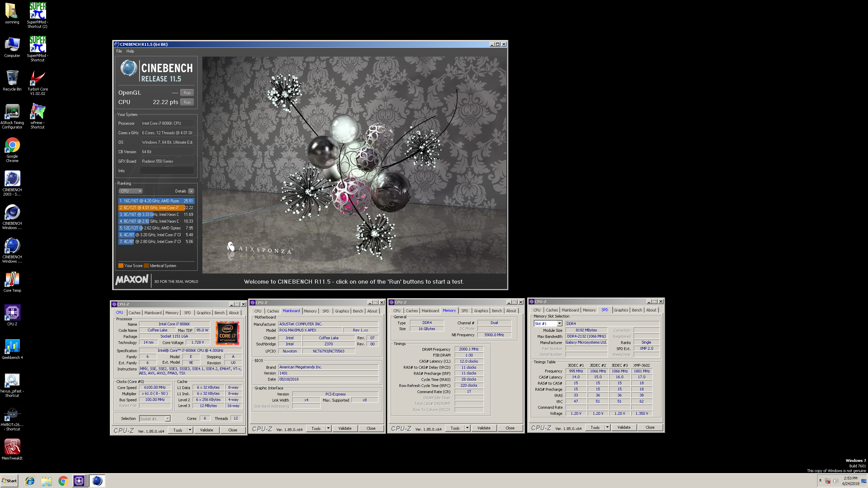Viewport: 868px width, 488px height.
Task: Run the OpenGL benchmark
Action: [187, 93]
